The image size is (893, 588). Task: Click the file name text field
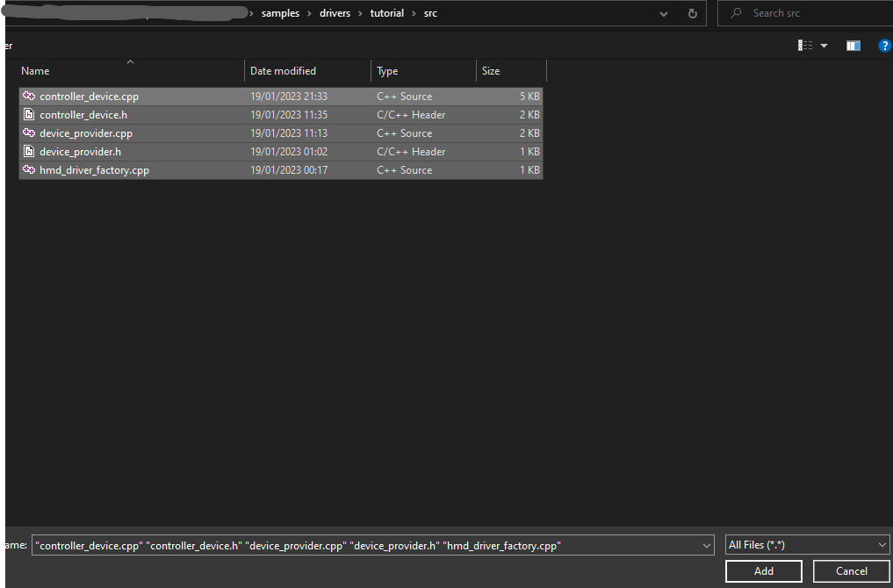(x=365, y=545)
